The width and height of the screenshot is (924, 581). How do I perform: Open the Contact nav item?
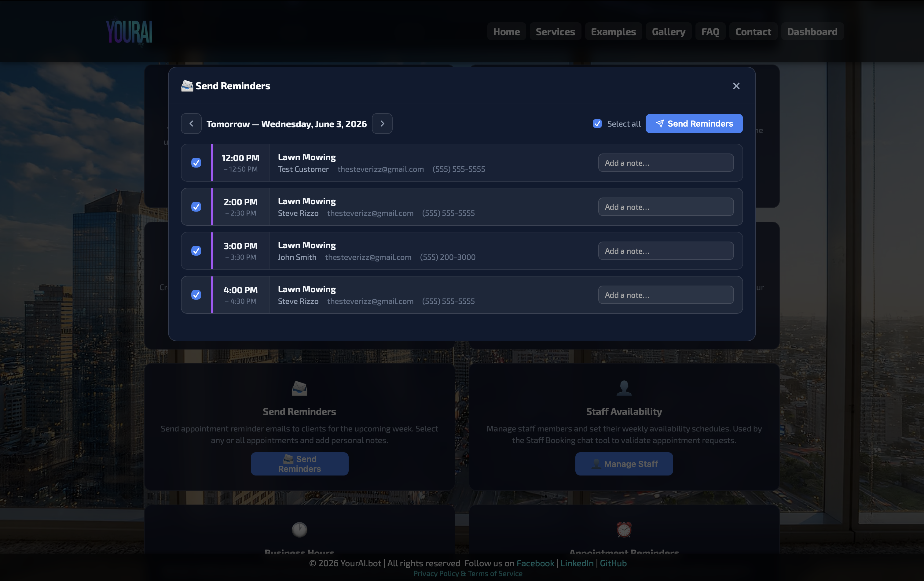(753, 31)
